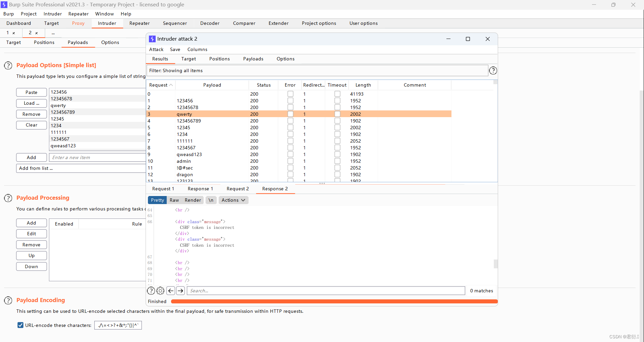
Task: Click the Payload Options help icon
Action: click(8, 65)
